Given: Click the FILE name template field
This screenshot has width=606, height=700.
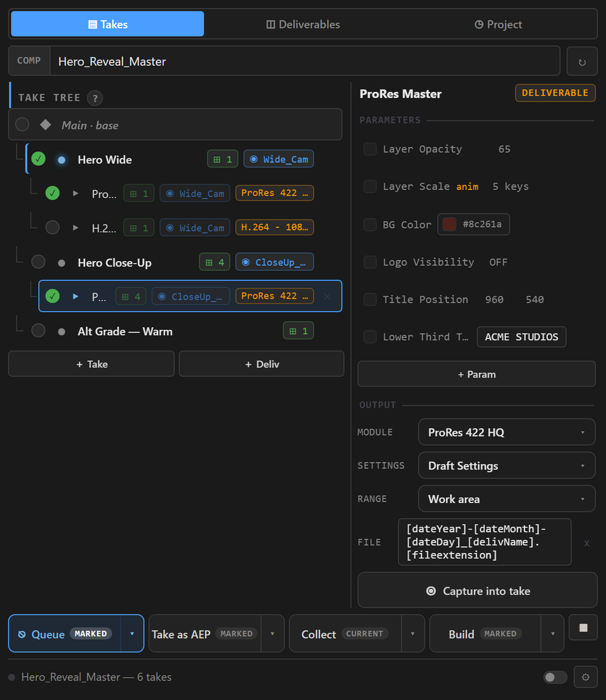Looking at the screenshot, I should pos(485,542).
